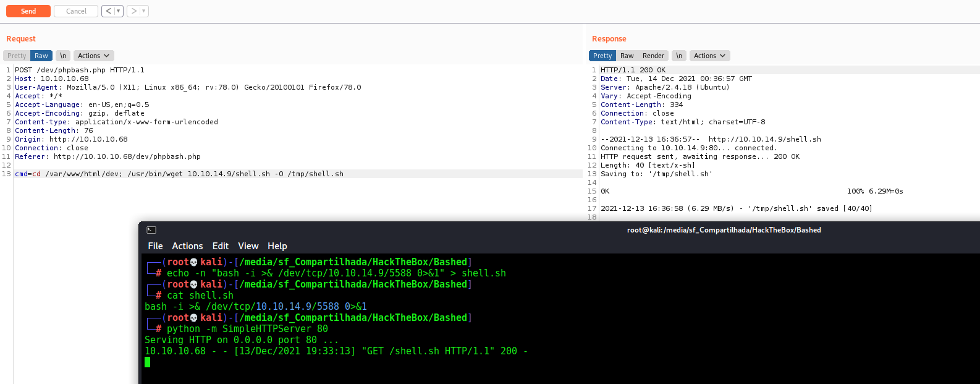Click the orange Send button
Image resolution: width=980 pixels, height=384 pixels.
point(28,11)
